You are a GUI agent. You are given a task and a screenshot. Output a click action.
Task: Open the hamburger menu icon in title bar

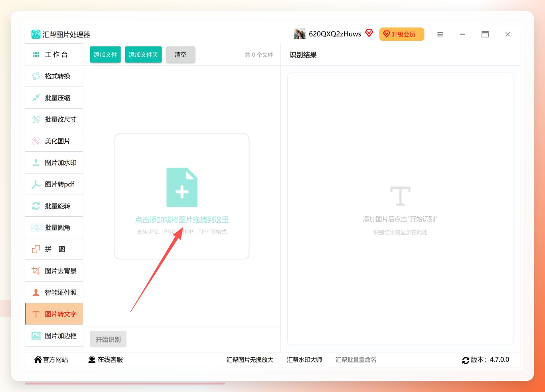tap(440, 34)
